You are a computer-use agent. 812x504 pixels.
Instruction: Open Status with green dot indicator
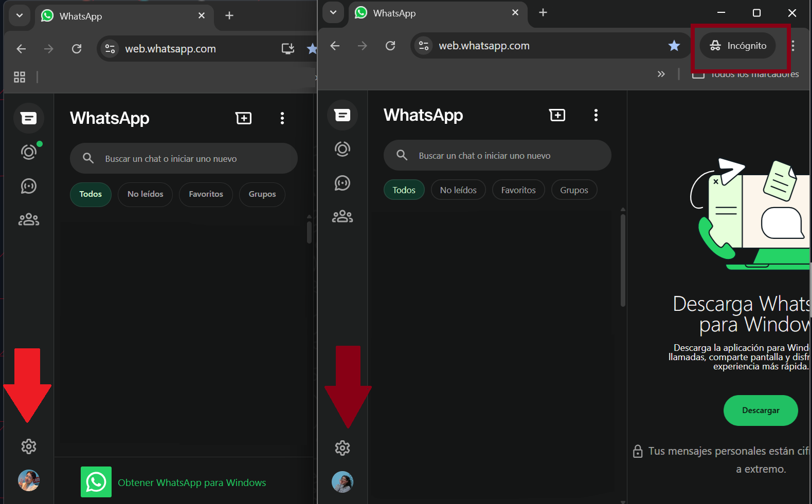(x=29, y=152)
